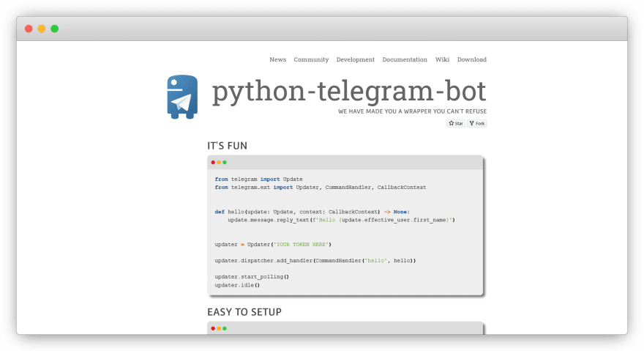
Task: Open the Download page
Action: tap(471, 59)
